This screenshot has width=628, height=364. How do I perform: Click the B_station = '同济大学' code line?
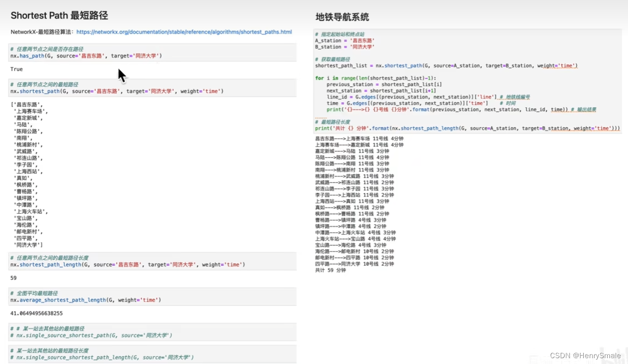pos(345,47)
